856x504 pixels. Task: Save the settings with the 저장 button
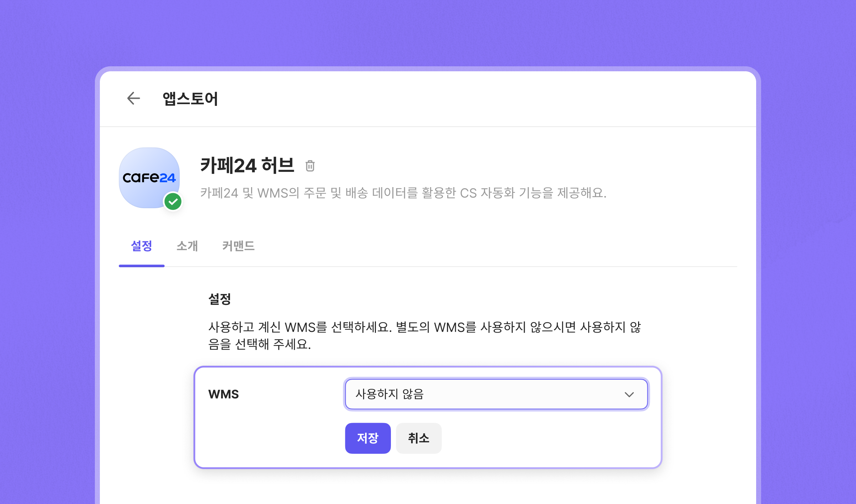click(368, 438)
